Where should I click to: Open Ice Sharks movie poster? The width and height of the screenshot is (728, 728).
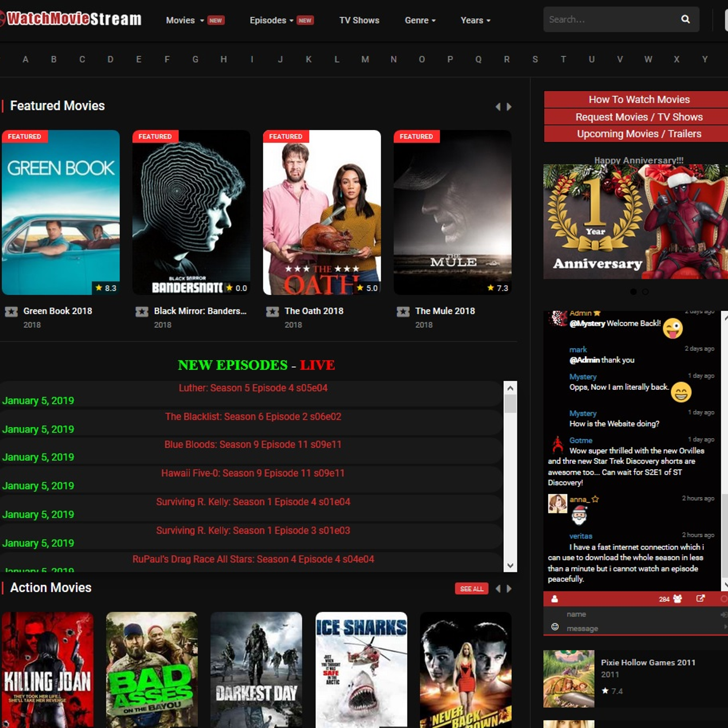(361, 670)
